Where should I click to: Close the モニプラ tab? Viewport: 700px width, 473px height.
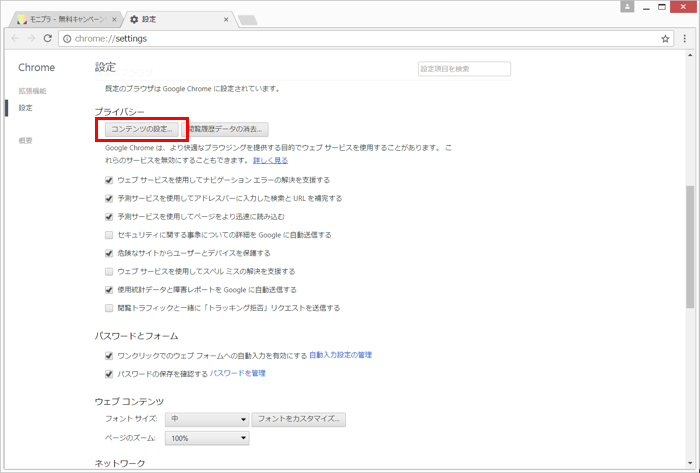(114, 20)
